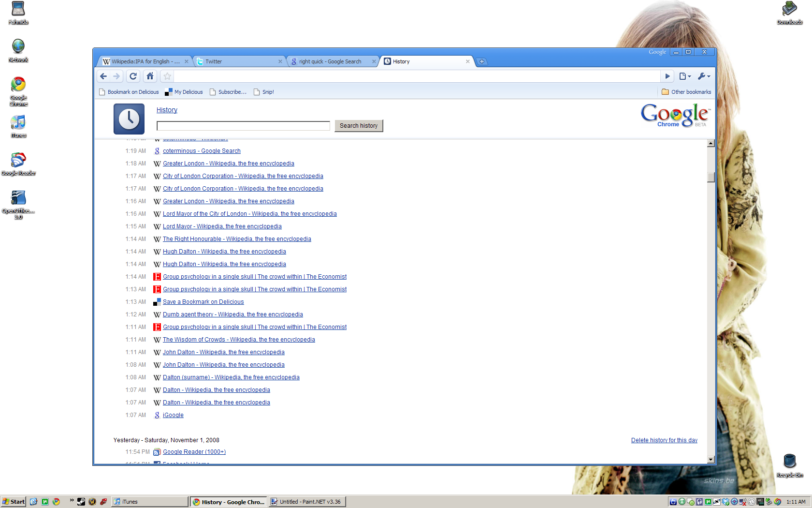812x508 pixels.
Task: Expand the quick launch chevron
Action: 72,500
